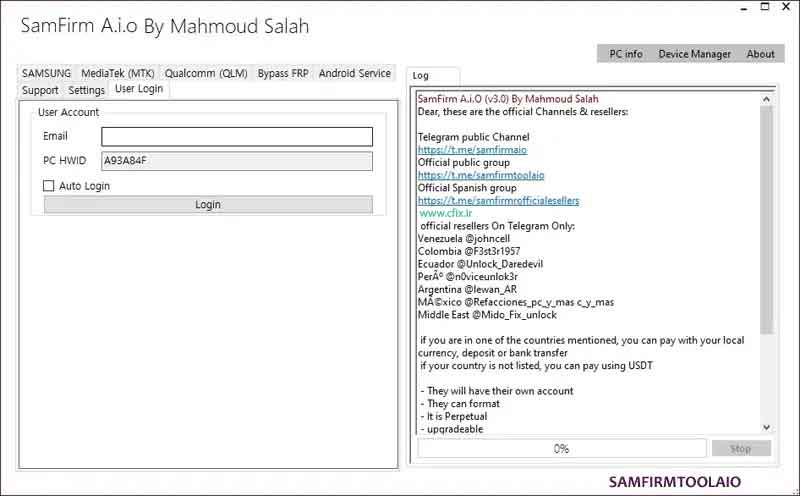Focus the Email input field
The image size is (800, 496).
click(237, 137)
